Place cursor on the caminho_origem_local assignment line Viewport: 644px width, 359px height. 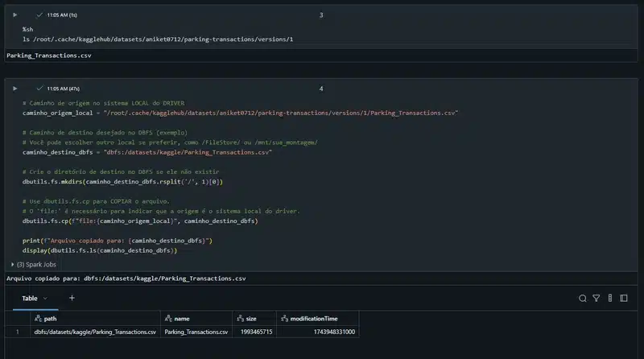pyautogui.click(x=240, y=113)
